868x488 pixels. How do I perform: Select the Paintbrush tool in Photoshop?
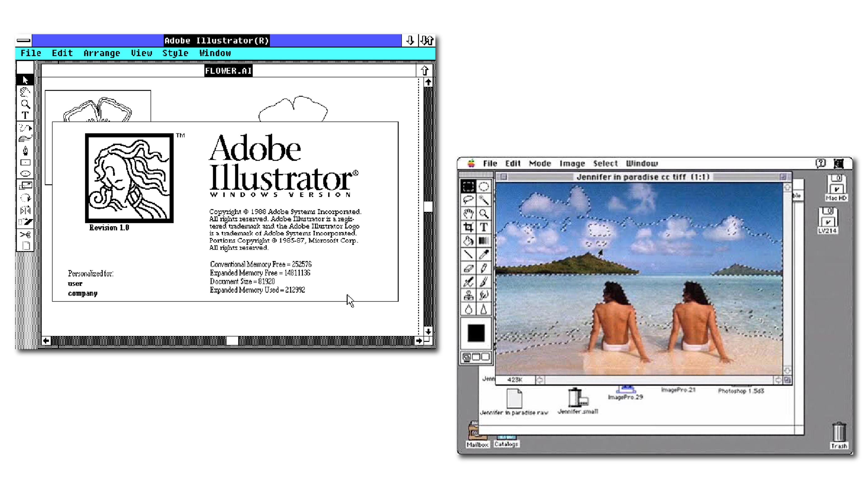pyautogui.click(x=484, y=282)
